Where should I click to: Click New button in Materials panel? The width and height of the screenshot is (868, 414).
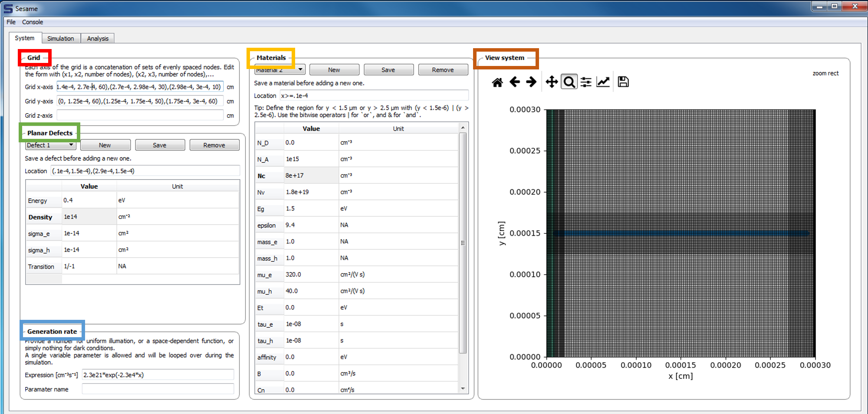coord(334,70)
